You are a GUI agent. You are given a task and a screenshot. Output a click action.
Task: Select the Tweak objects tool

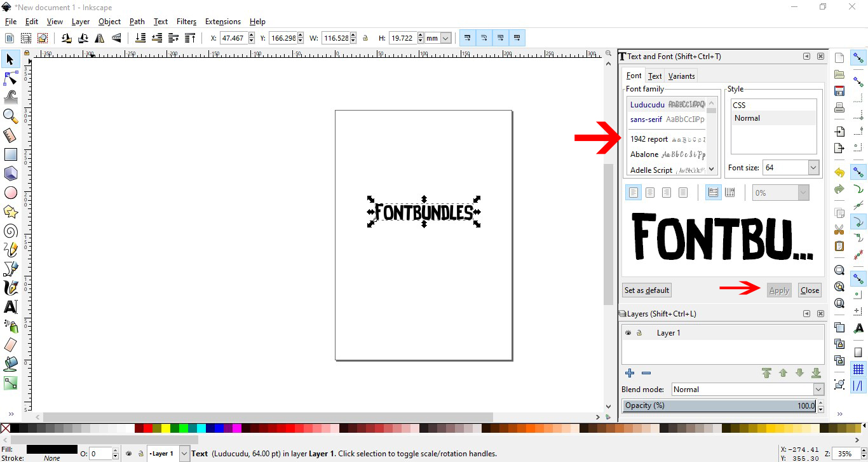10,97
